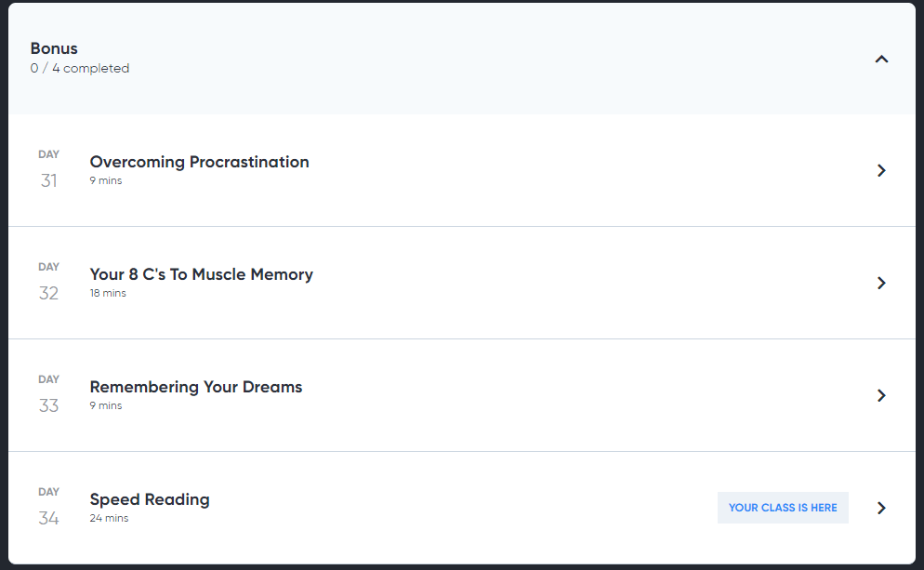Click '9 mins' under Remembering Your Dreams
The height and width of the screenshot is (570, 924).
[x=106, y=405]
